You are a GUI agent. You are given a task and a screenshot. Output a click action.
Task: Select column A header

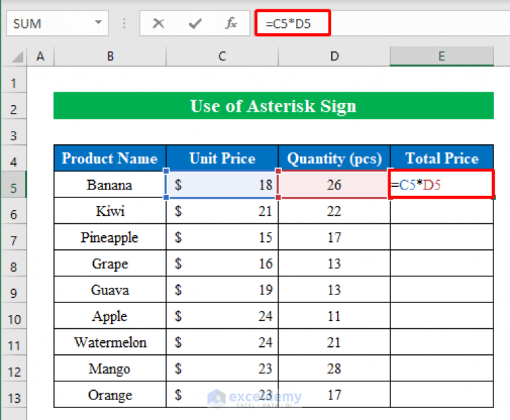coord(41,56)
